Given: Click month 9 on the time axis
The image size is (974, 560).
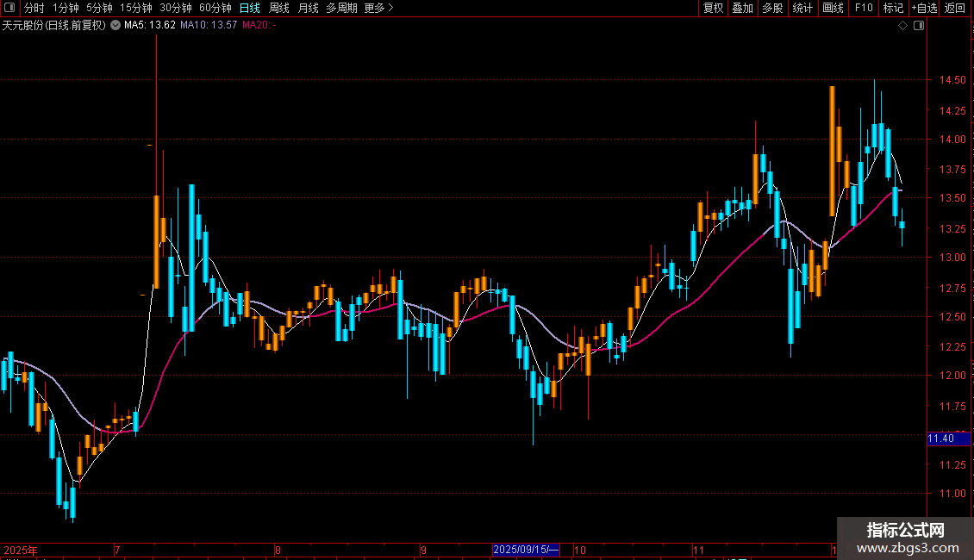Looking at the screenshot, I should (423, 550).
